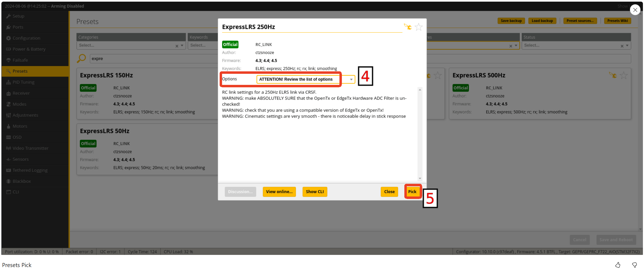The height and width of the screenshot is (273, 644).
Task: Click Show CLI button
Action: (315, 192)
